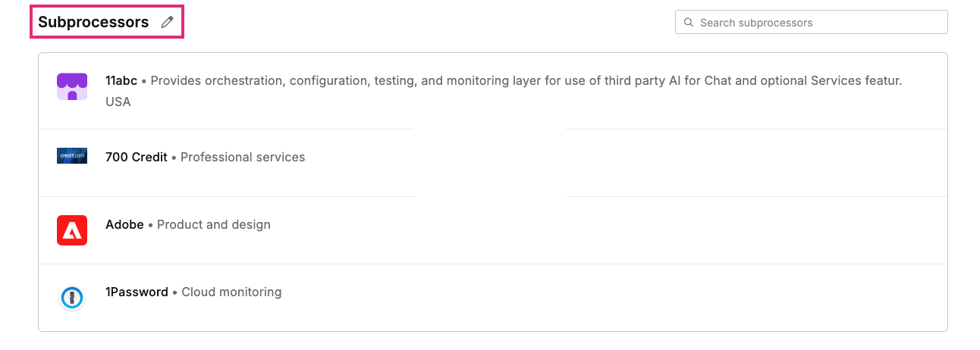Click the Product and design category label
Screen dimensions: 980x350
tap(214, 224)
